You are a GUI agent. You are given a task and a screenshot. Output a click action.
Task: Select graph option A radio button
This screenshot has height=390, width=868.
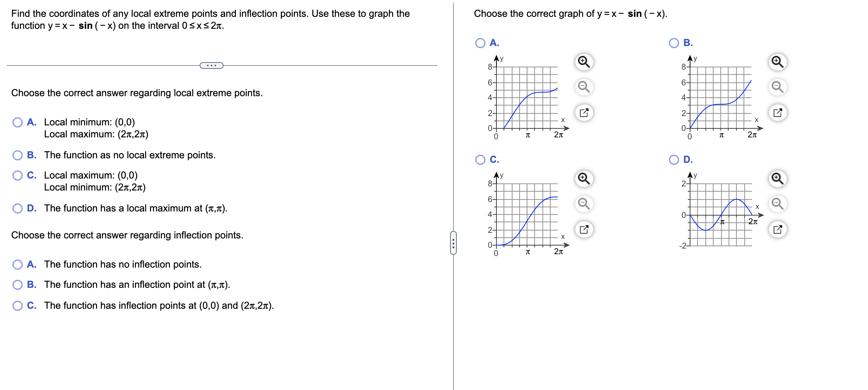coord(480,43)
